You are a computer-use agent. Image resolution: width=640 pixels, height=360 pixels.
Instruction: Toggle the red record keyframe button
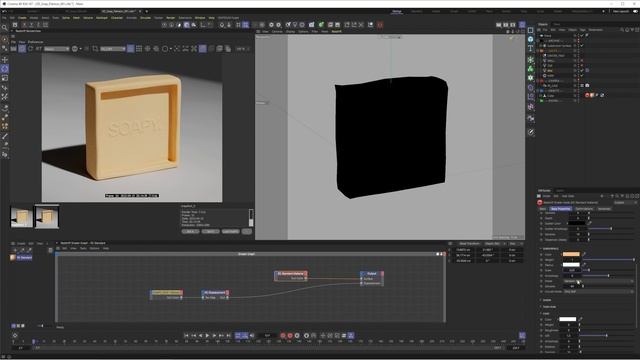click(283, 336)
